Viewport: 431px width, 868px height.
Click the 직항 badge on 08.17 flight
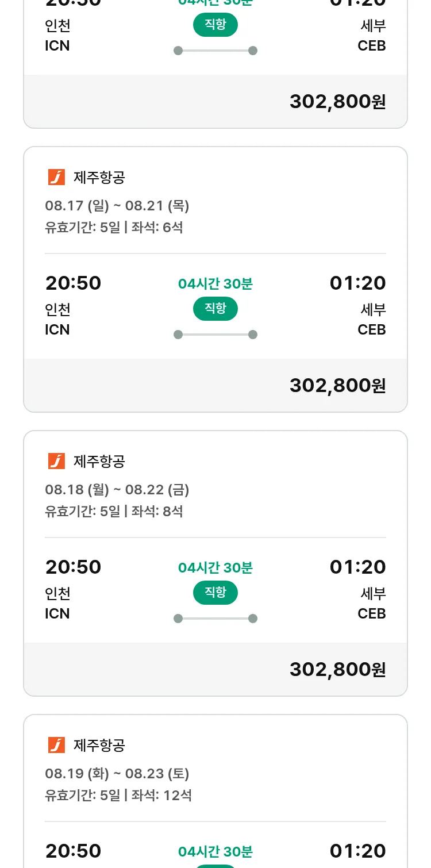click(215, 309)
